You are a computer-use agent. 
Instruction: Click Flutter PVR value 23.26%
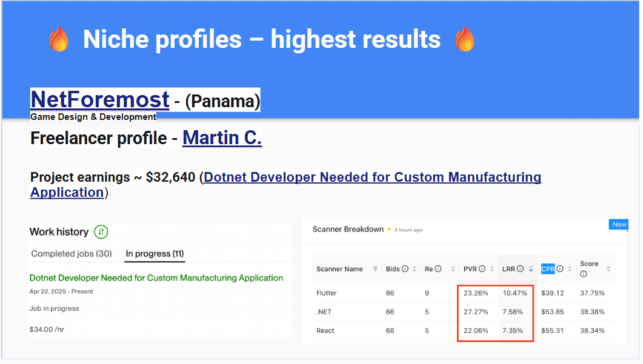476,293
